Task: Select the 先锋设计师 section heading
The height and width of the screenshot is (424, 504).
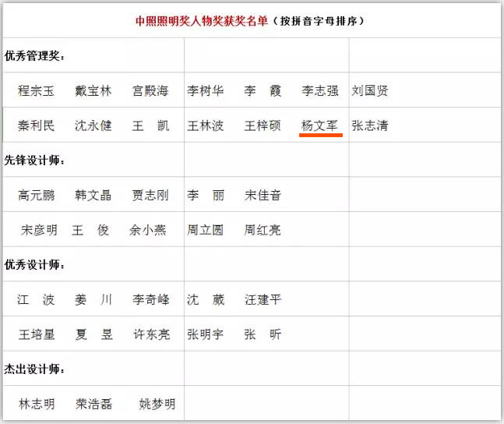Action: [35, 161]
